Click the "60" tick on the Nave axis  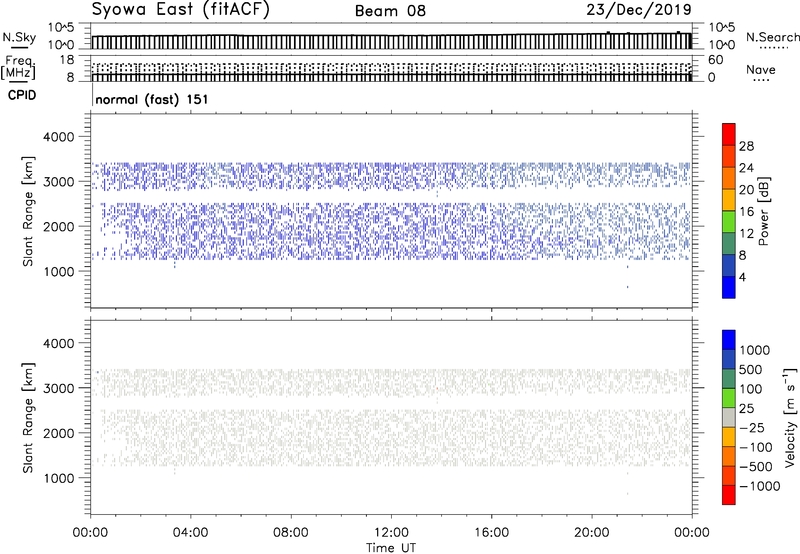click(715, 60)
